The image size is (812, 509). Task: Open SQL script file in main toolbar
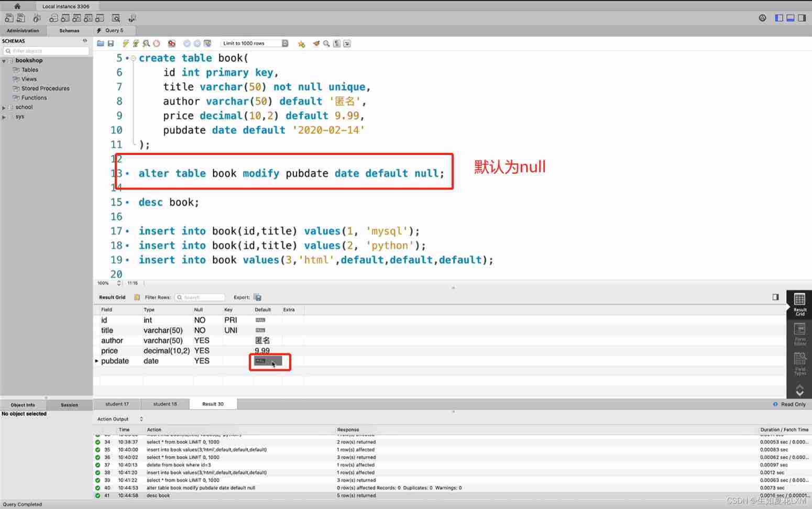pyautogui.click(x=21, y=18)
